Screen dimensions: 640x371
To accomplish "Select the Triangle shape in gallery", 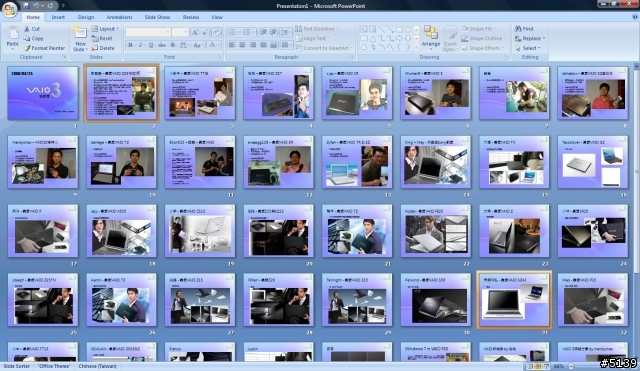I will click(x=373, y=38).
